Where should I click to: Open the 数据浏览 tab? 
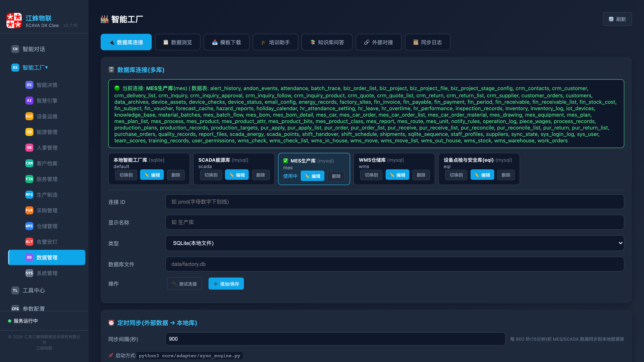pyautogui.click(x=177, y=42)
